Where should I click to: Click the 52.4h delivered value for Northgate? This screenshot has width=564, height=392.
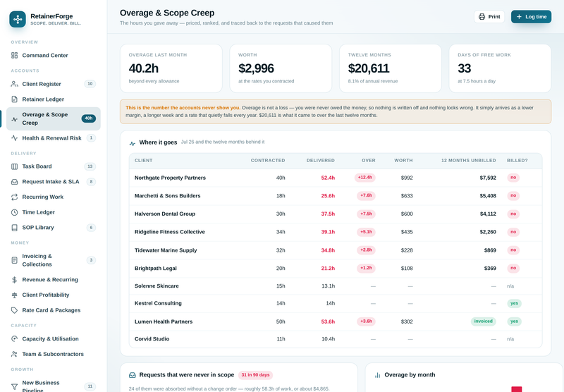pos(328,178)
